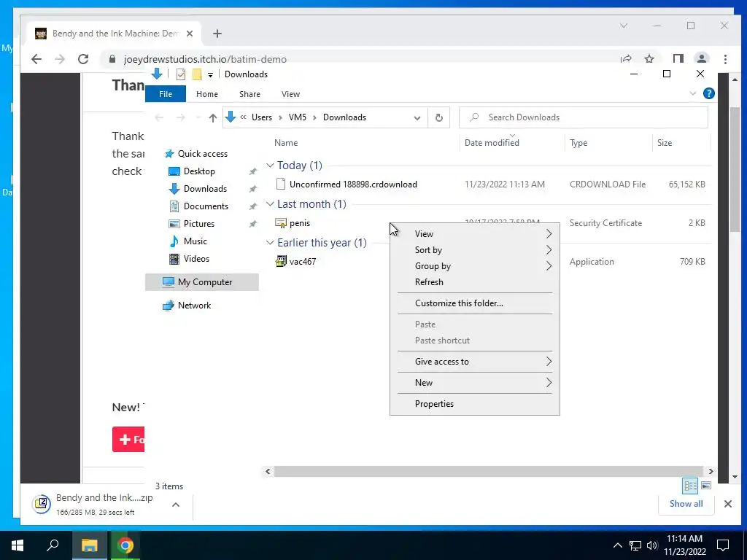The width and height of the screenshot is (747, 560).
Task: Click the Users breadcrumb in the address bar
Action: [x=262, y=117]
